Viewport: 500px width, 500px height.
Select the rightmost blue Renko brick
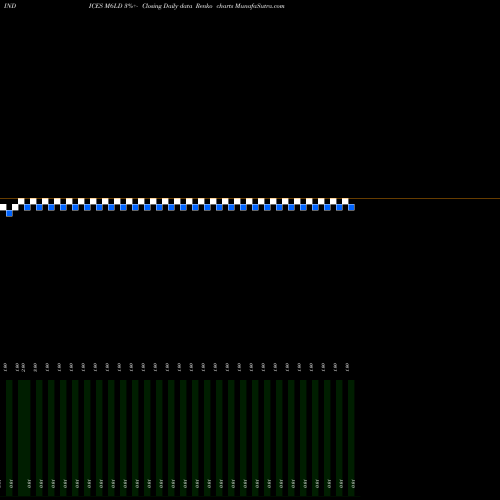coord(351,207)
